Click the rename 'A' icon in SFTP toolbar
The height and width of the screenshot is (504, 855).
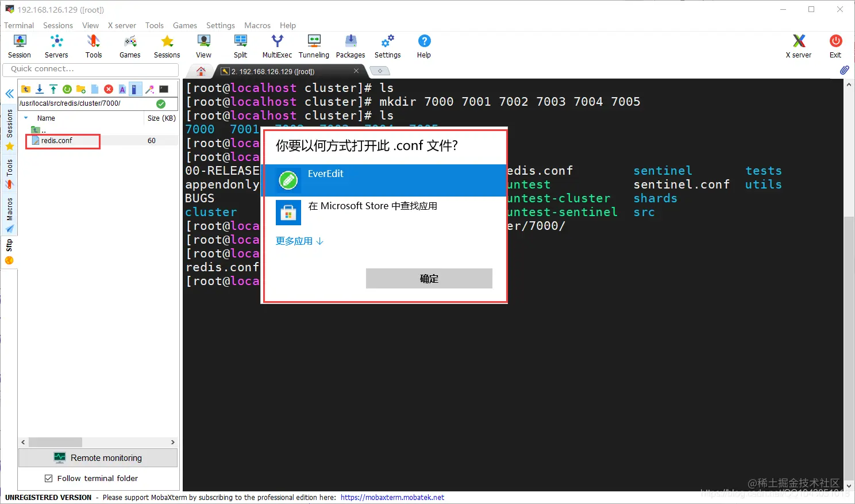point(122,89)
